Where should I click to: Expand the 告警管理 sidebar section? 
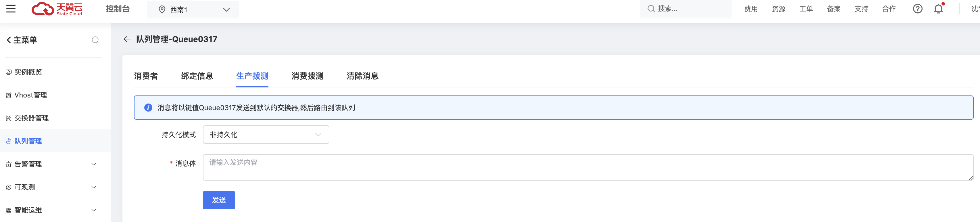tap(94, 164)
